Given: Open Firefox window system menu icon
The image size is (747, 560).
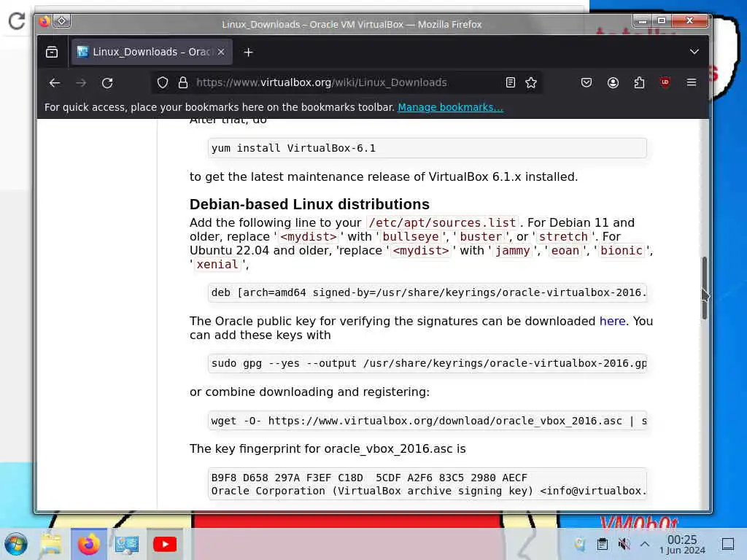Looking at the screenshot, I should pyautogui.click(x=44, y=21).
